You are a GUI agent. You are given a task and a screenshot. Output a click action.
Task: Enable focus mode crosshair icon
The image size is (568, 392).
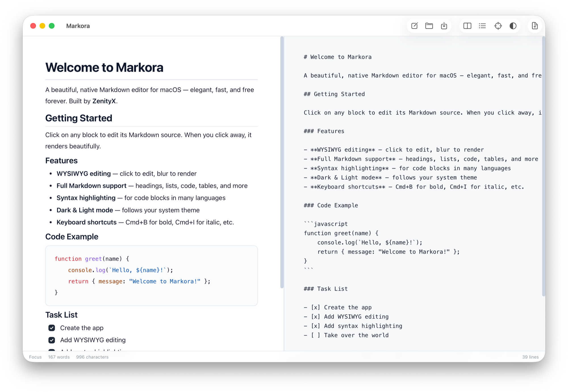pos(498,26)
